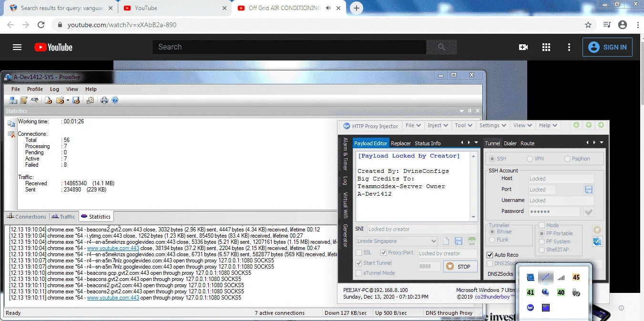Screen dimensions: 644x321
Task: Toggle the sTunnel Mode checkbox
Action: (359, 273)
